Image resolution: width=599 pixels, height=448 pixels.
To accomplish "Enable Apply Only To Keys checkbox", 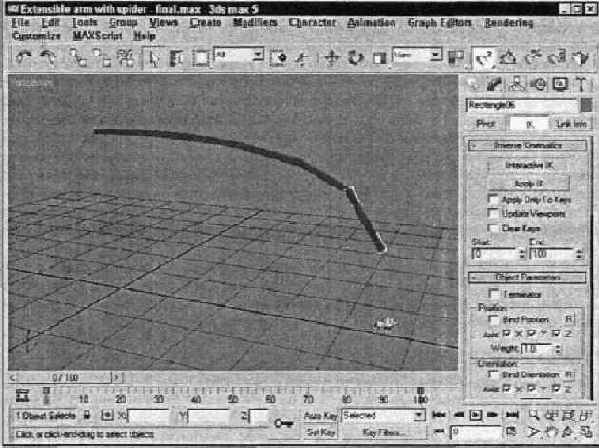I will pos(493,200).
